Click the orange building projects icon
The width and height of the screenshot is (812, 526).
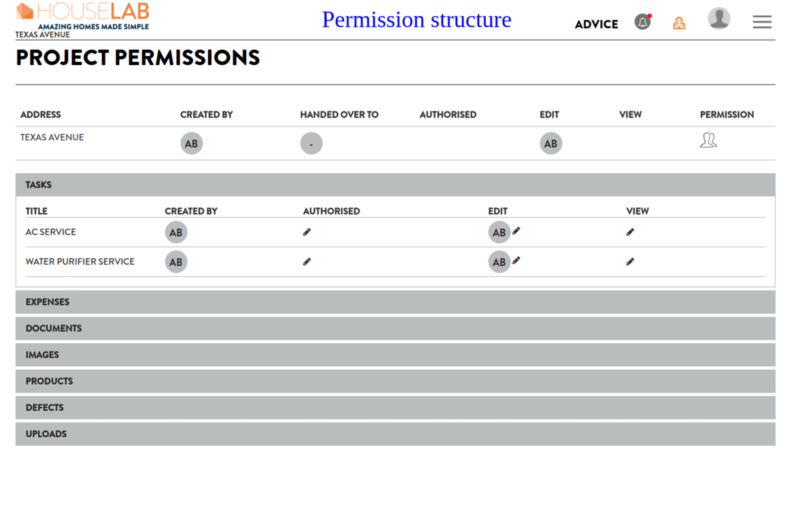tap(679, 23)
